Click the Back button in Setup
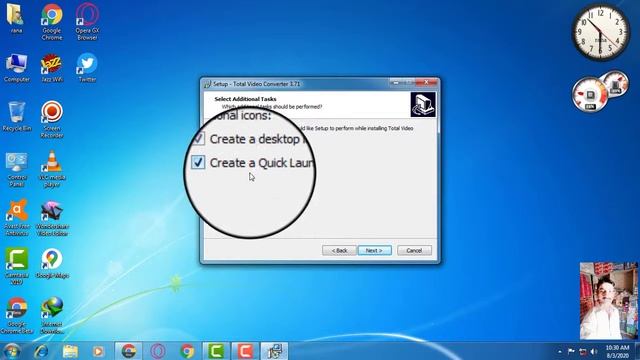This screenshot has width=640, height=360. [339, 250]
